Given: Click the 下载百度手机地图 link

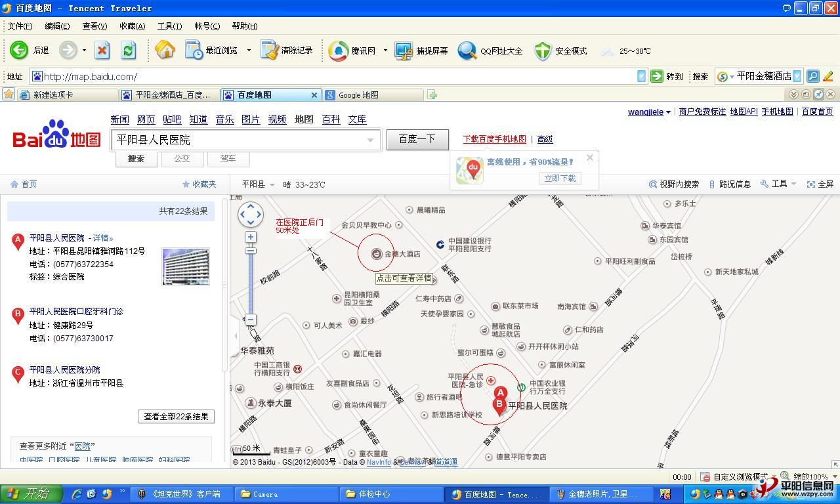Looking at the screenshot, I should pos(494,139).
